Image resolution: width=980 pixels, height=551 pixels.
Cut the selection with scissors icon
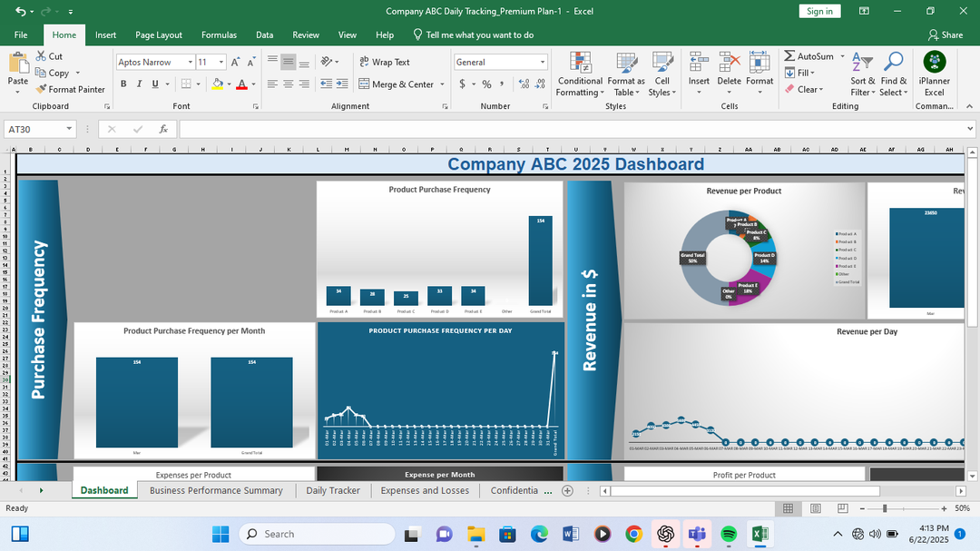click(x=41, y=56)
